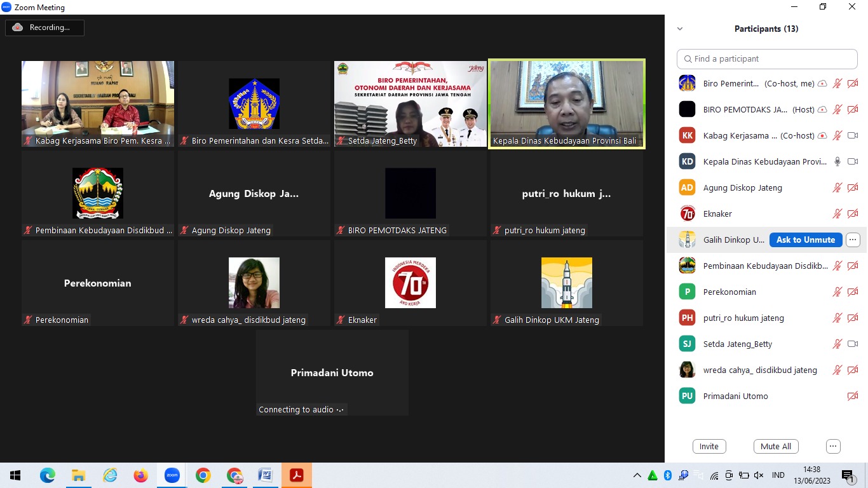Toggle video icon for Kabag Kerjasama co-host
This screenshot has width=868, height=488.
click(x=853, y=135)
